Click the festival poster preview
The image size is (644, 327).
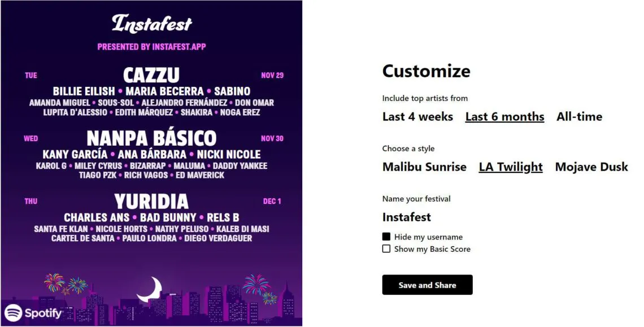tap(153, 164)
